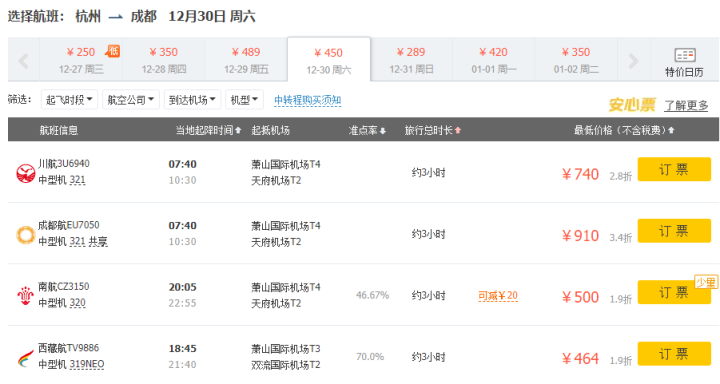Expand the 航空公司 filter dropdown
This screenshot has width=720, height=384.
click(x=131, y=99)
